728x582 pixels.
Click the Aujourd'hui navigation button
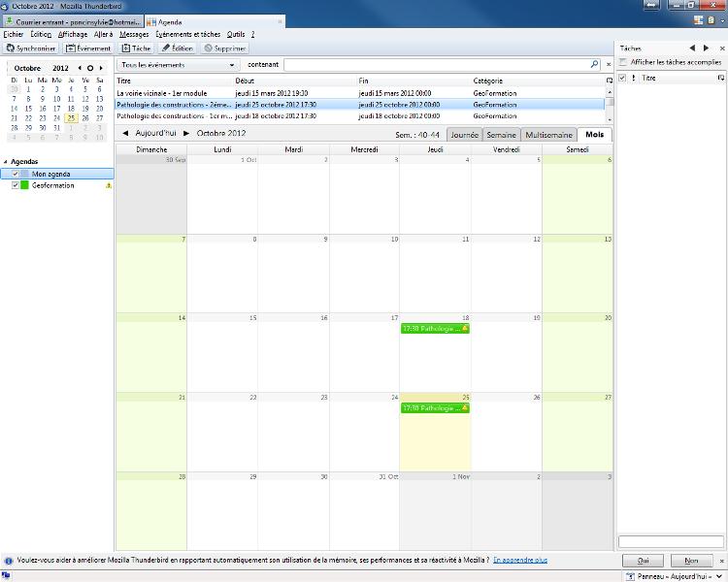(155, 133)
